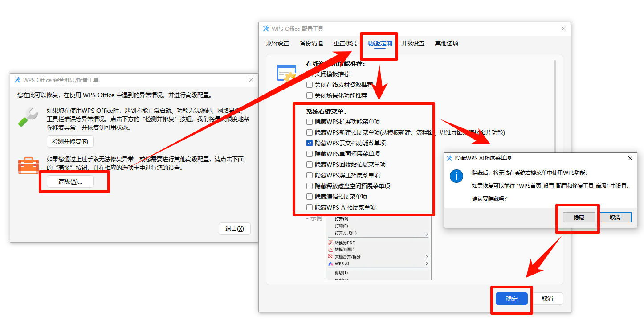The image size is (644, 333).
Task: Click 取消 in the 隐藏WPS AI拓展菜单项 dialog
Action: (615, 217)
